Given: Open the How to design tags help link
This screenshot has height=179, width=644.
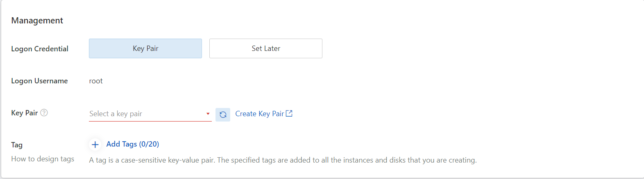Looking at the screenshot, I should point(43,159).
